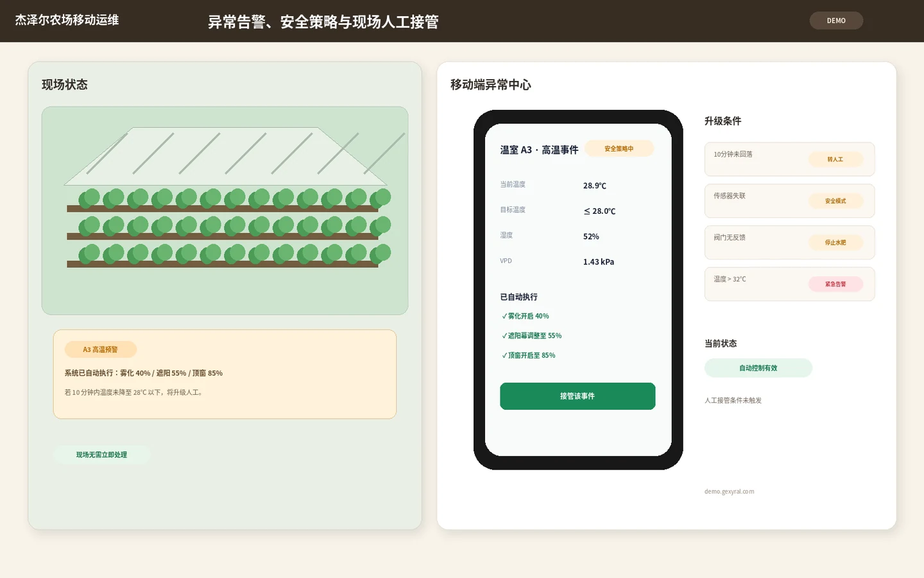Screen dimensions: 924x578
Task: Select the 紧急告警 tag for 温度 > 32°C
Action: coord(835,284)
